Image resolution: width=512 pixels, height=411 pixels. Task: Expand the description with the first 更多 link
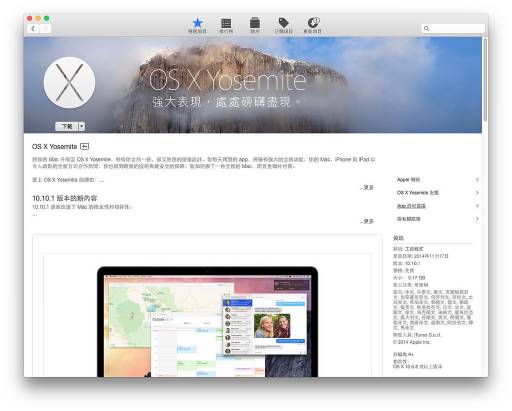point(367,188)
